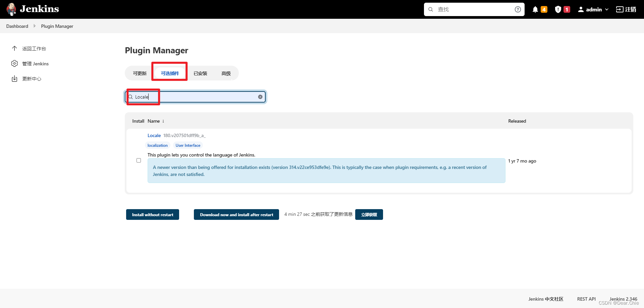This screenshot has height=308, width=644.
Task: Click the admin user profile icon
Action: pyautogui.click(x=581, y=9)
